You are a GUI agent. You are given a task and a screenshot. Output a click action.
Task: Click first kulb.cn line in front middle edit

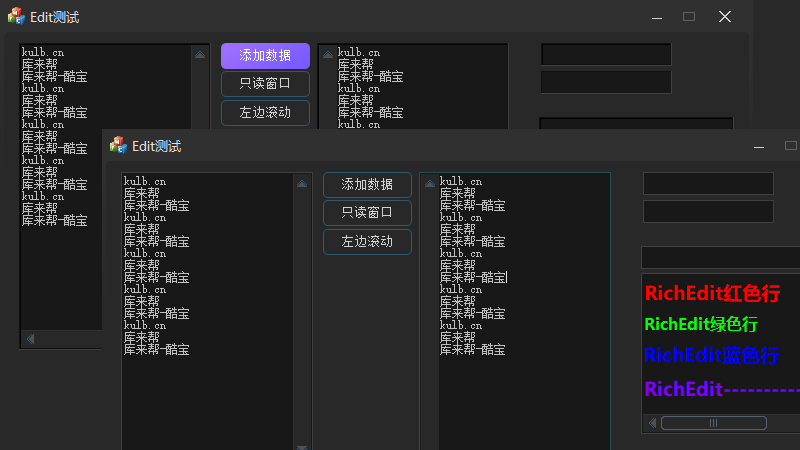click(x=461, y=182)
